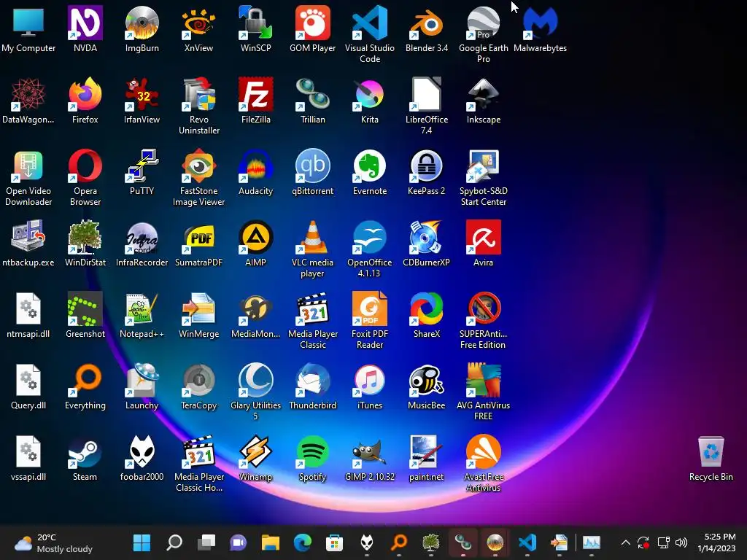
Task: Open taskbar Search
Action: click(x=174, y=542)
